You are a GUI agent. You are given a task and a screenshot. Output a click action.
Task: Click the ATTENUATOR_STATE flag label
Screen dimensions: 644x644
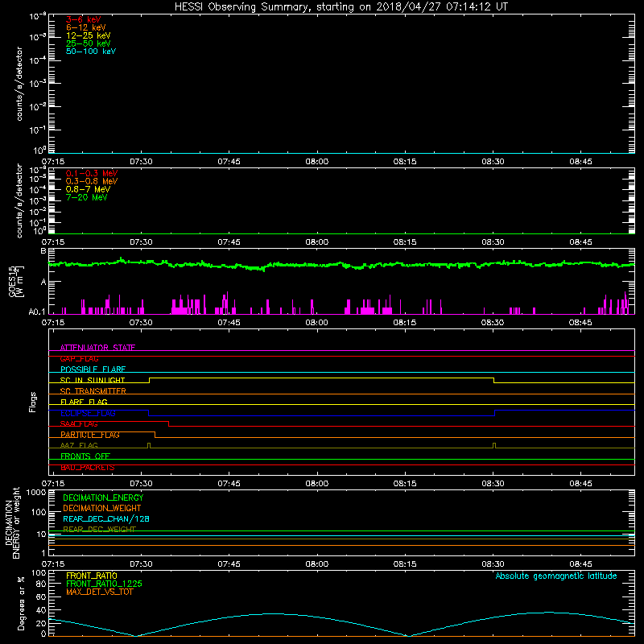point(97,348)
